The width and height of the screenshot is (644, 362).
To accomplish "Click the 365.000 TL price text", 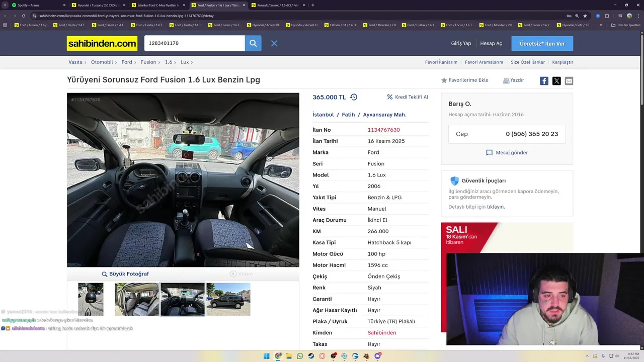I will pyautogui.click(x=329, y=98).
